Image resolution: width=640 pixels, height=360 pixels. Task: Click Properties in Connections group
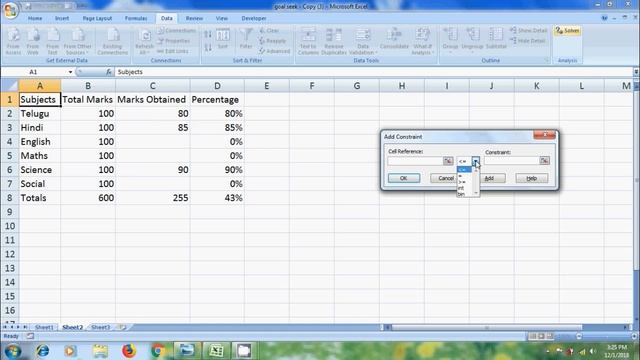coord(174,41)
